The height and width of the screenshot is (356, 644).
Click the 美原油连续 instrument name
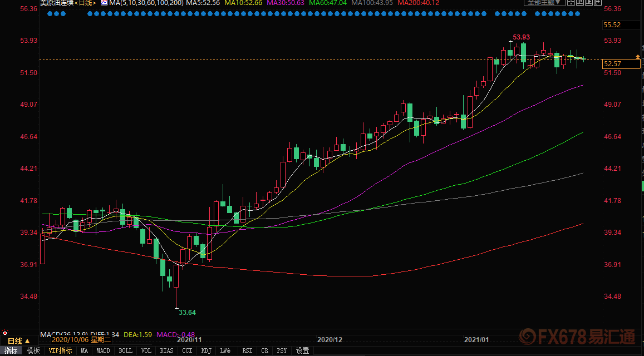click(x=57, y=2)
